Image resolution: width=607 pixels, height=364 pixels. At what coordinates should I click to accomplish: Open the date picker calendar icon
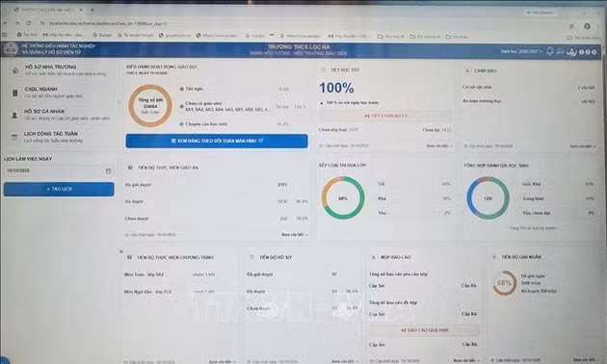tap(108, 171)
